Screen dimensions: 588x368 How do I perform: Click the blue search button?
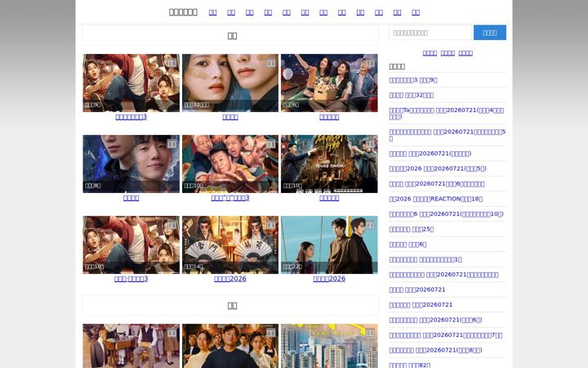490,33
